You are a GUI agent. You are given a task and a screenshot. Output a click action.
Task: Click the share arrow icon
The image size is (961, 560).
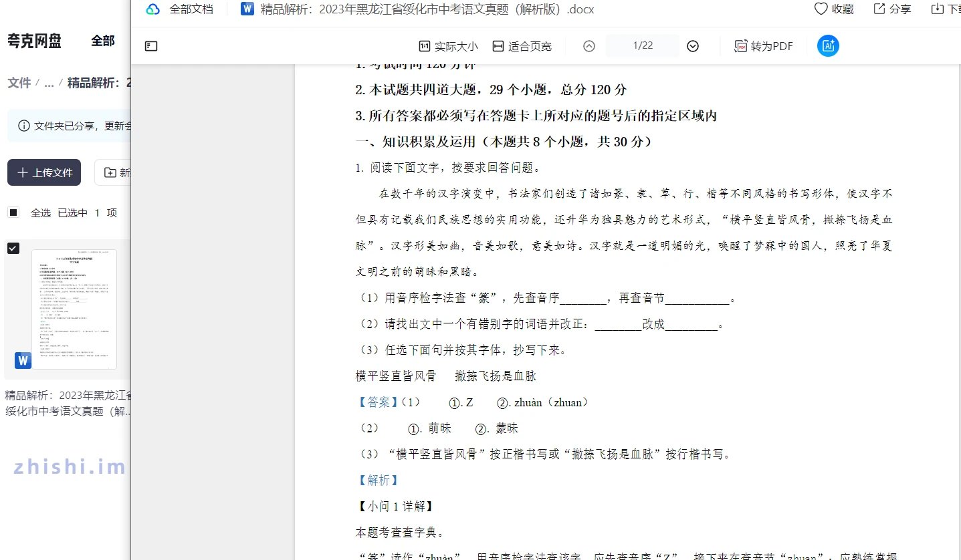pos(880,9)
